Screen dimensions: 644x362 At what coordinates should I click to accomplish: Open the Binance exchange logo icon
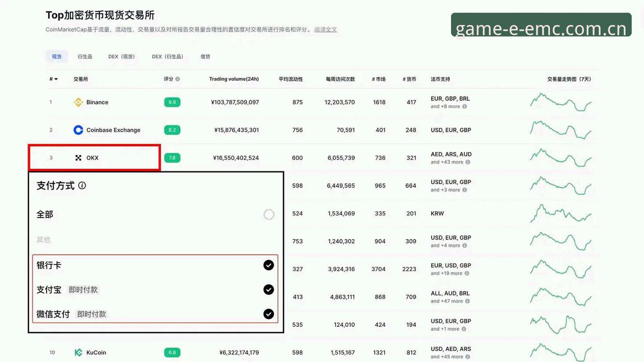(x=78, y=102)
